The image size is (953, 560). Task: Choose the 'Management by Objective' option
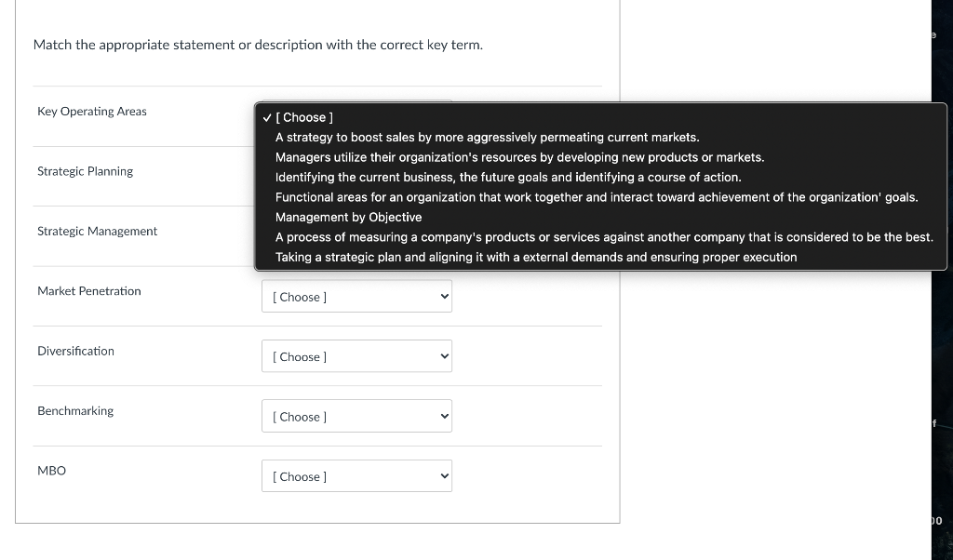click(x=348, y=218)
